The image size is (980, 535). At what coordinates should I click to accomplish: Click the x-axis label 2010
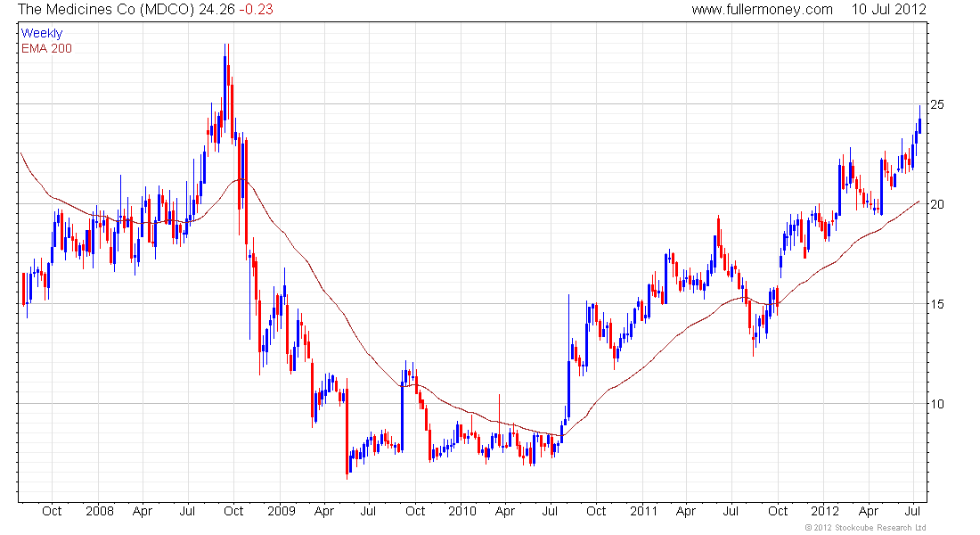pos(461,511)
